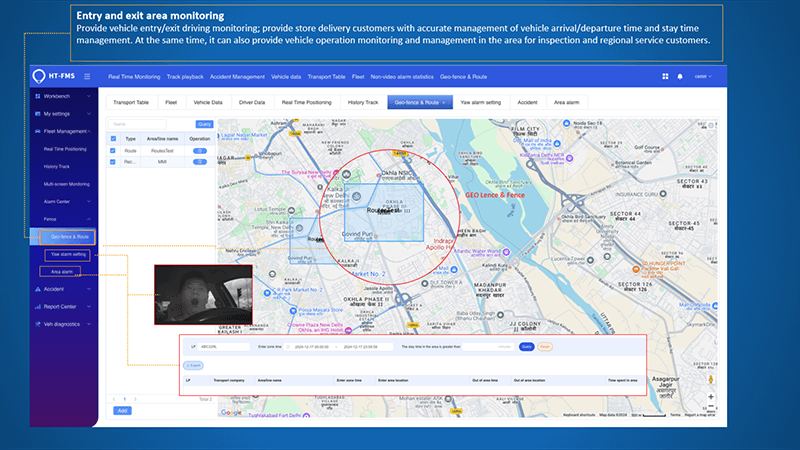This screenshot has height=450, width=800.
Task: Click the Veh diagnostics sidebar icon
Action: coord(38,324)
